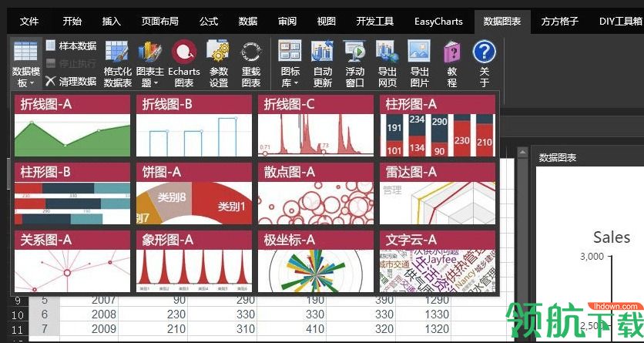644x343 pixels.
Task: Click the disabled 停止执行 stop button
Action: pos(71,63)
